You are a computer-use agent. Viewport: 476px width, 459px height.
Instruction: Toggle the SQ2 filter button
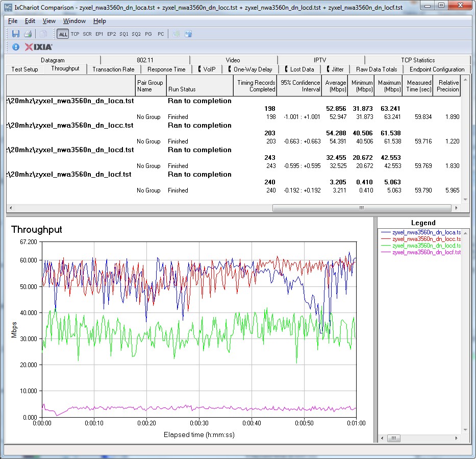click(x=136, y=34)
